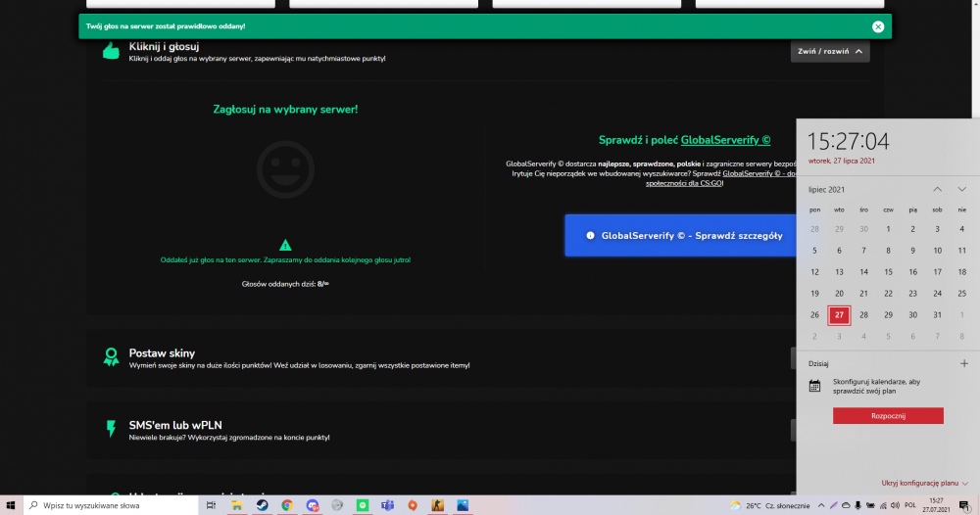Click the date wtorek, 27 lipca 2021
This screenshot has width=980, height=515.
pos(841,161)
